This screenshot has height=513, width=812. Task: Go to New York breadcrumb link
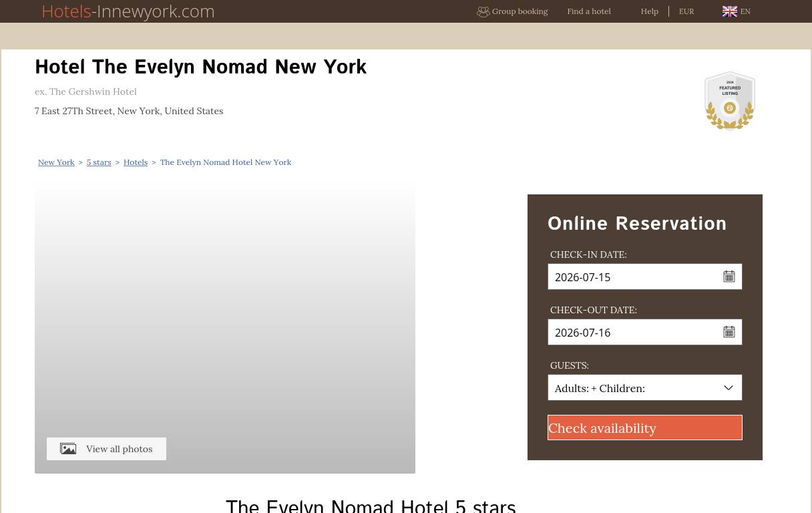coord(56,162)
